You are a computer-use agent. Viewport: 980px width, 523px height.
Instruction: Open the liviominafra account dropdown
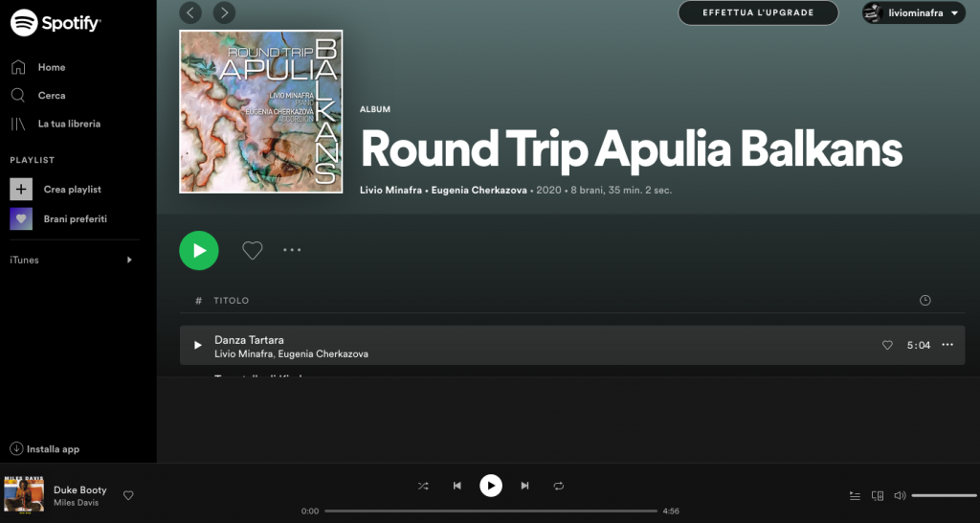pos(914,12)
